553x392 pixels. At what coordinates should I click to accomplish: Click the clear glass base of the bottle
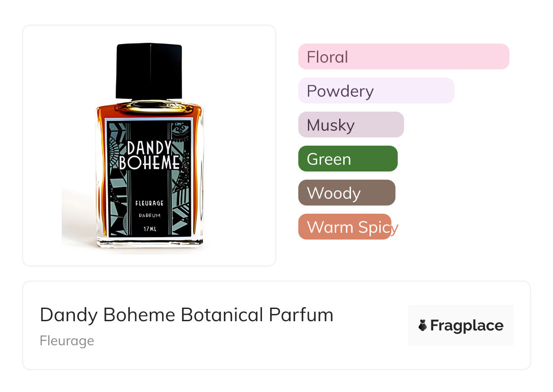pos(150,242)
